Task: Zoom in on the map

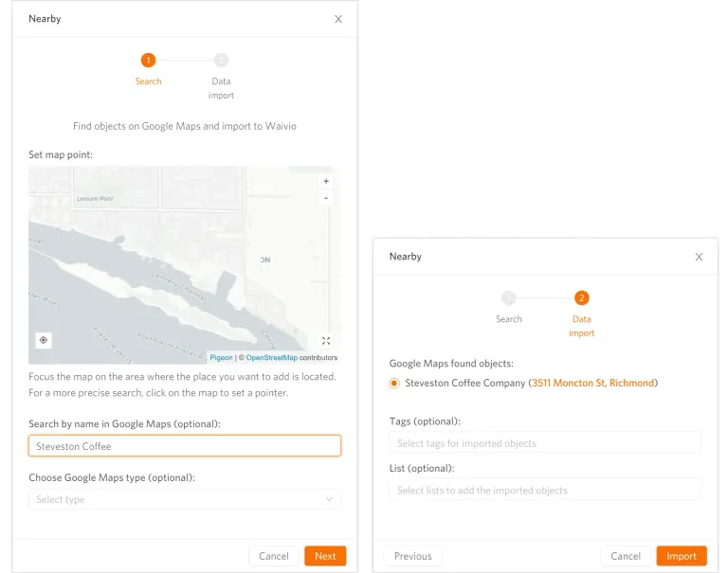Action: pyautogui.click(x=326, y=181)
